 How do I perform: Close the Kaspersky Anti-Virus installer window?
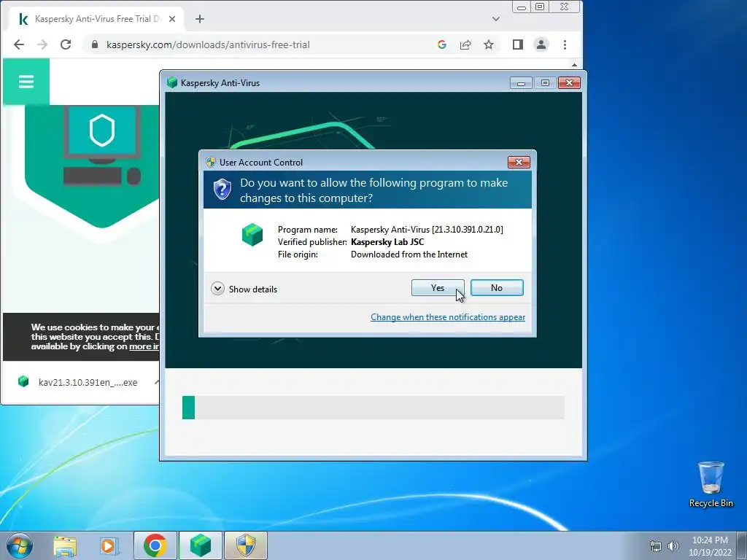[x=569, y=83]
